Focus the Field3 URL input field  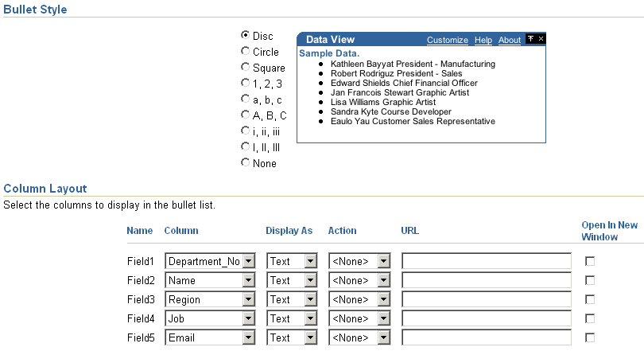tap(487, 299)
